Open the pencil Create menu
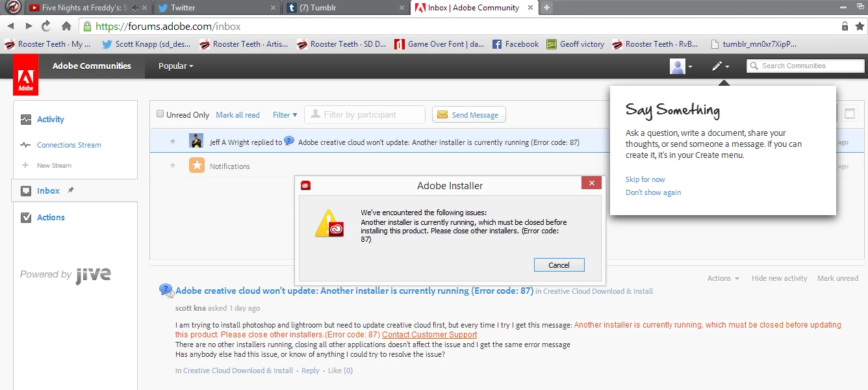This screenshot has width=868, height=390. click(x=720, y=66)
